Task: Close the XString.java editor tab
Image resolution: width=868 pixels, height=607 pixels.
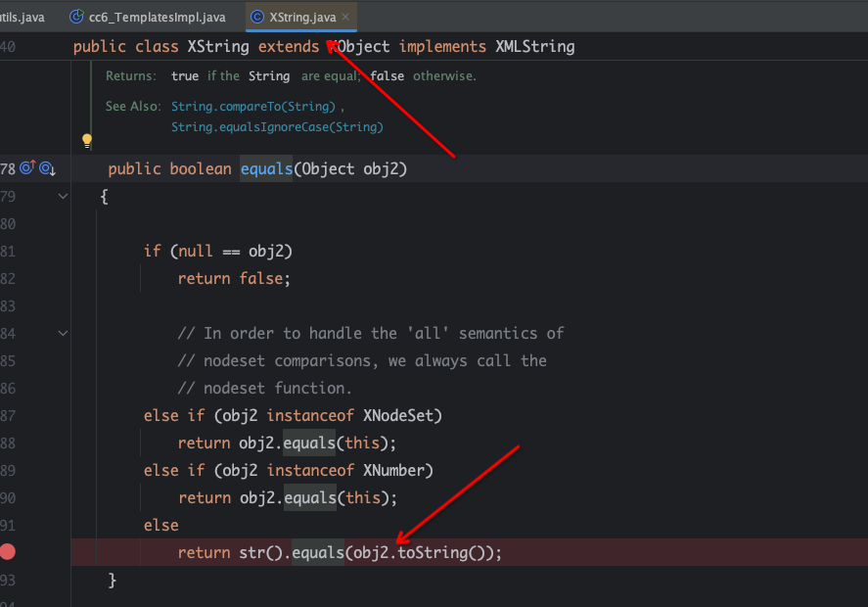Action: tap(343, 17)
